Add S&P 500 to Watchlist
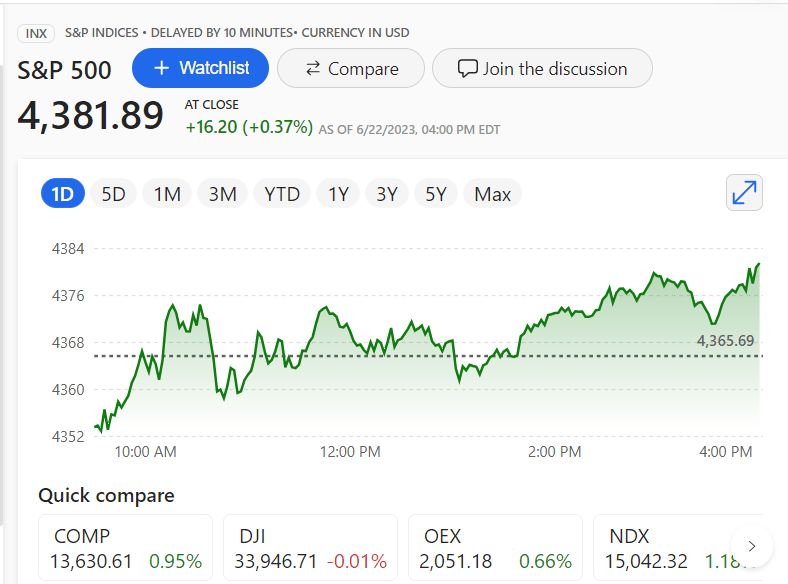This screenshot has width=788, height=584. (200, 68)
